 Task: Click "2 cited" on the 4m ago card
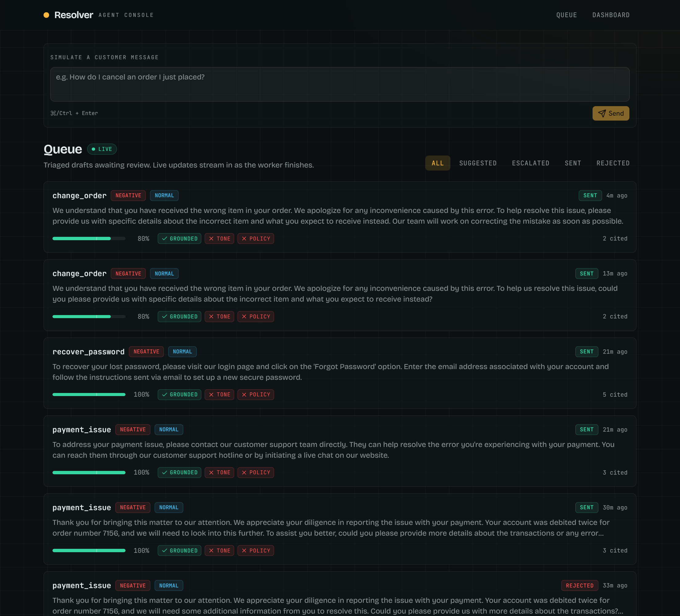[x=615, y=238]
